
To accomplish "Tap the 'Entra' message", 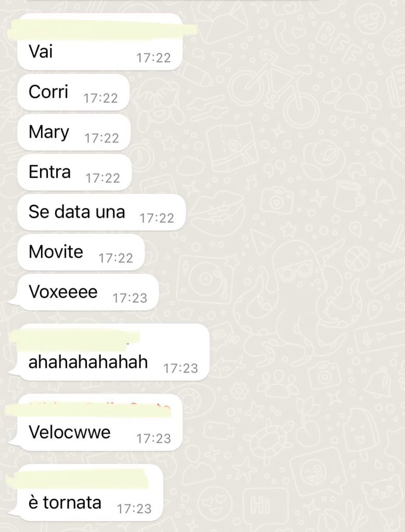I will 74,172.
